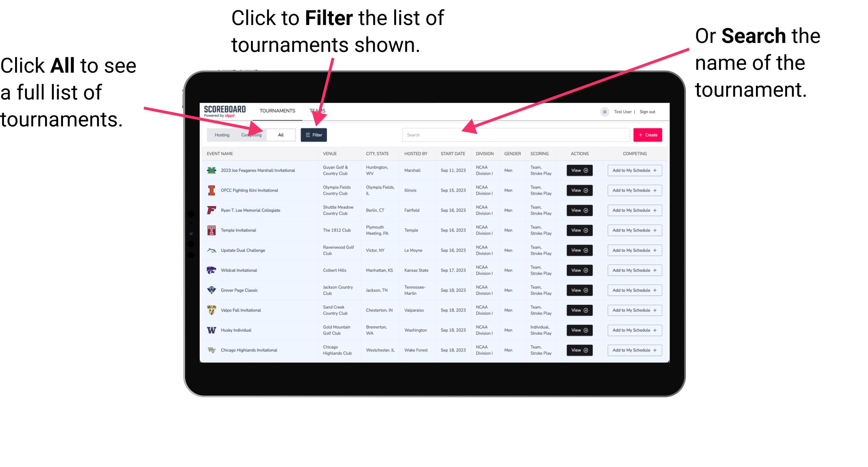
Task: View the 2023 Joe Feaganes Marshall Invitational
Action: click(579, 171)
